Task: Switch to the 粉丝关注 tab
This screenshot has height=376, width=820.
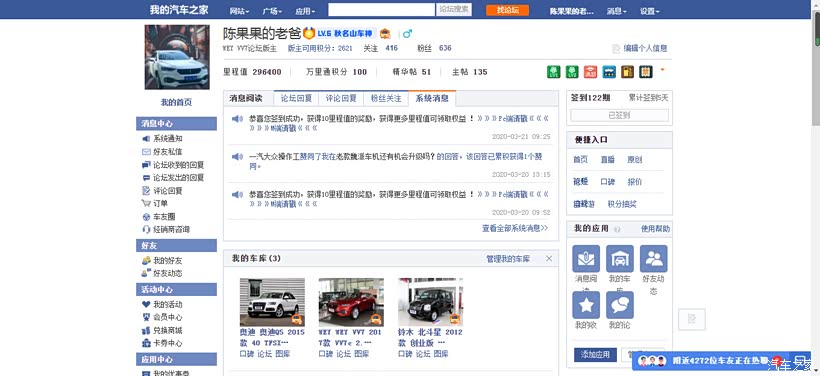Action: click(386, 98)
